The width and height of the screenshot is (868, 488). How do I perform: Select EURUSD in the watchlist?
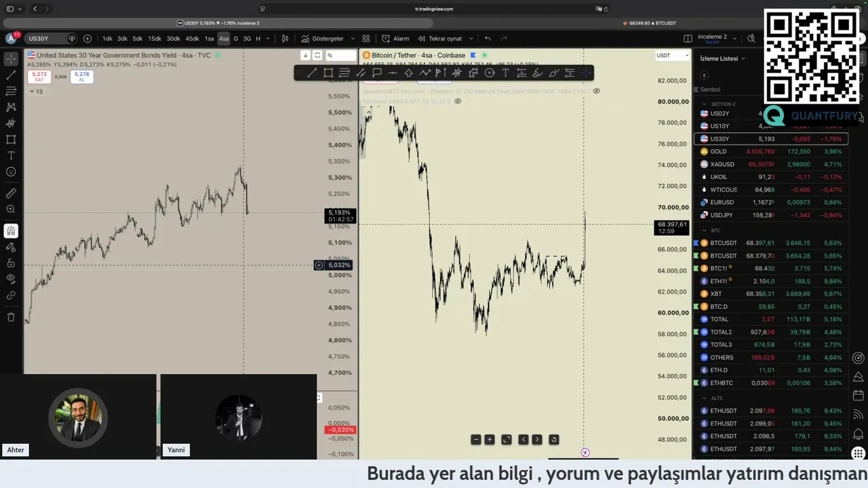(771, 203)
